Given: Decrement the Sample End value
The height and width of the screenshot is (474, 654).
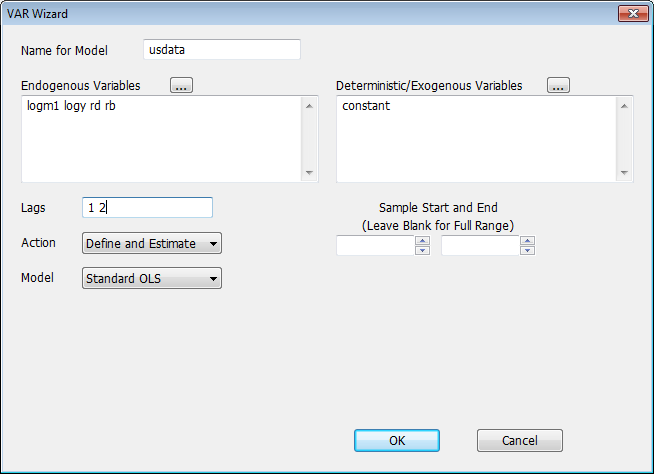Looking at the screenshot, I should [x=528, y=250].
